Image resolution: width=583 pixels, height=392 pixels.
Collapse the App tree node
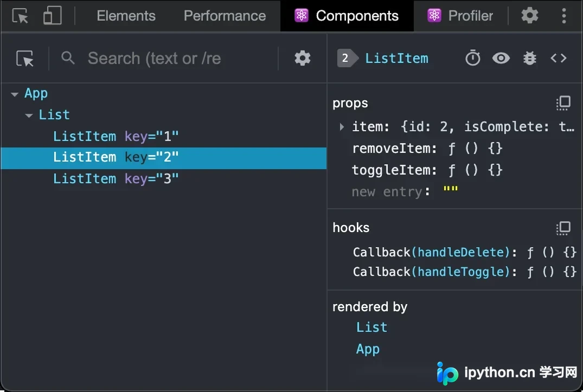[15, 94]
